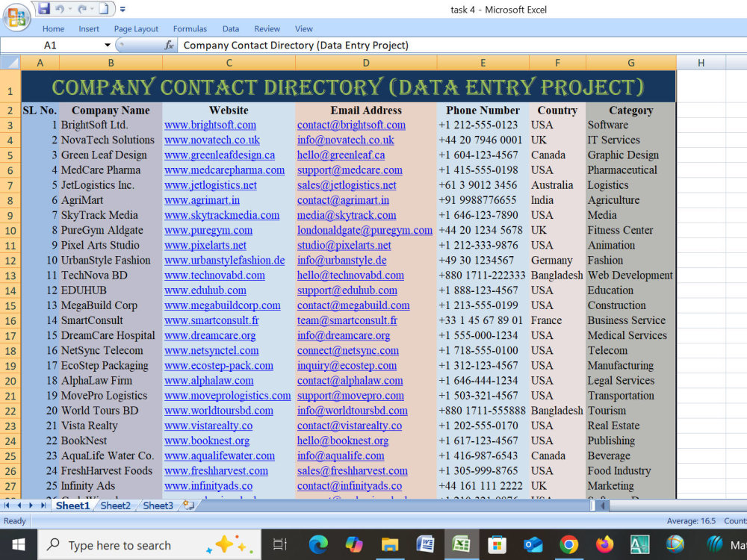Select the Web Development category cell
The height and width of the screenshot is (560, 747).
(x=630, y=276)
